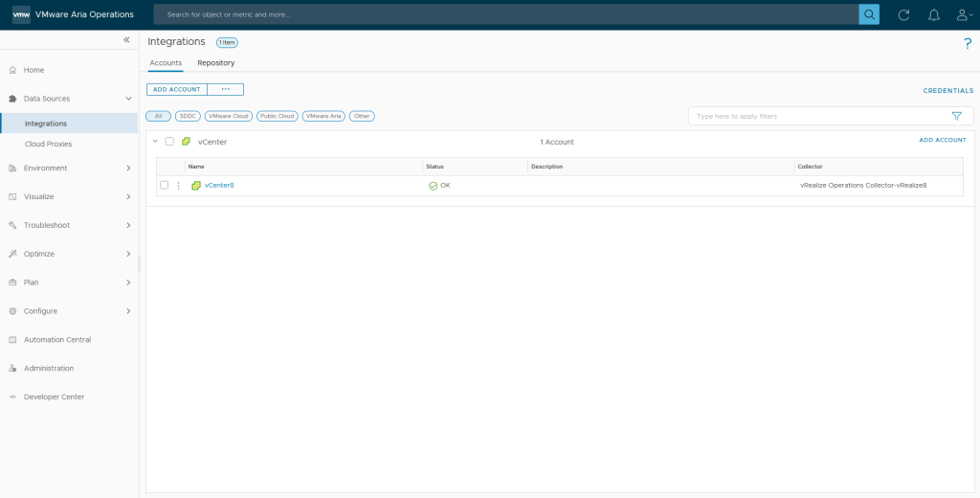Click the vCenter8 row adapter icon
The height and width of the screenshot is (498, 980).
[x=195, y=185]
